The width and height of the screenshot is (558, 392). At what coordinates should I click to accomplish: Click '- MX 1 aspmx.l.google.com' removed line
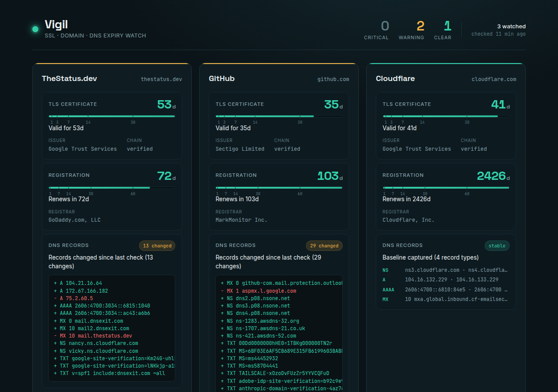click(x=259, y=291)
